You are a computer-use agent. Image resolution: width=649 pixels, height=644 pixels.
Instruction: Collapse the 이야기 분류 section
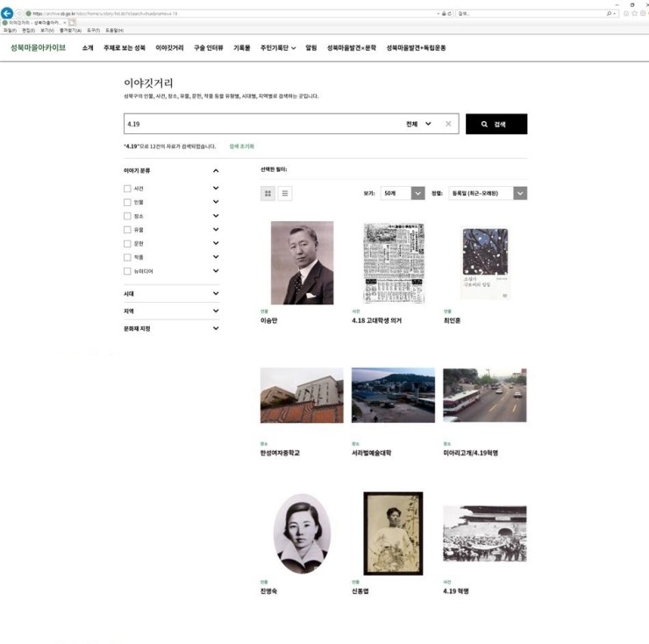216,170
